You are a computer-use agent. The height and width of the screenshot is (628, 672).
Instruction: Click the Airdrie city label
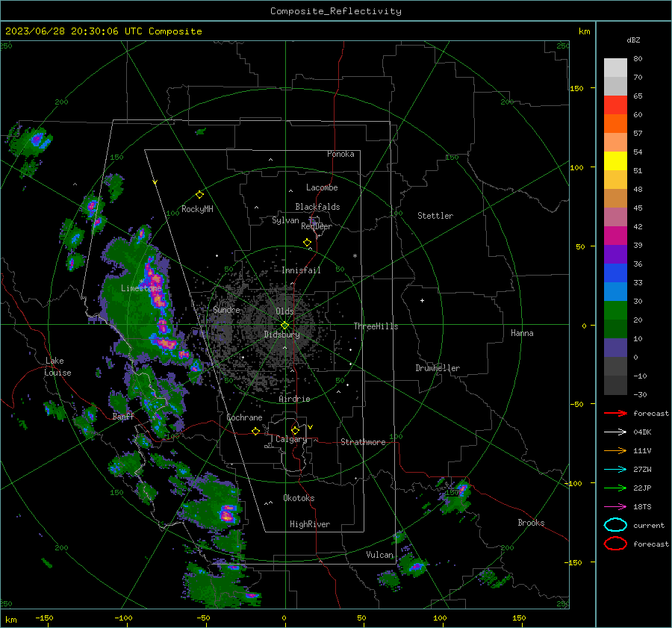pyautogui.click(x=294, y=399)
